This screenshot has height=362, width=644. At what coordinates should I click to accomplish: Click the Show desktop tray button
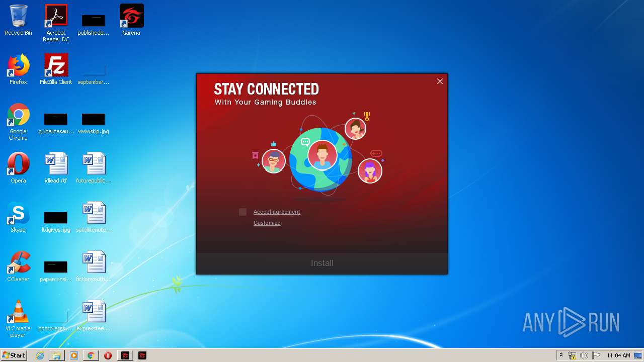(639, 355)
